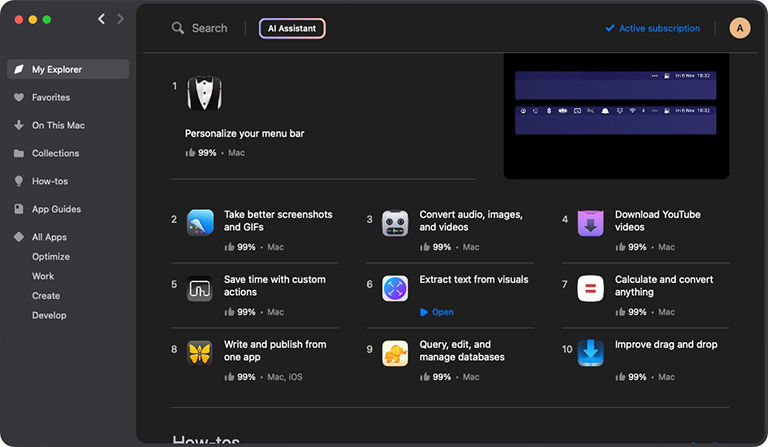Open Collections in the sidebar
This screenshot has width=768, height=447.
point(55,154)
